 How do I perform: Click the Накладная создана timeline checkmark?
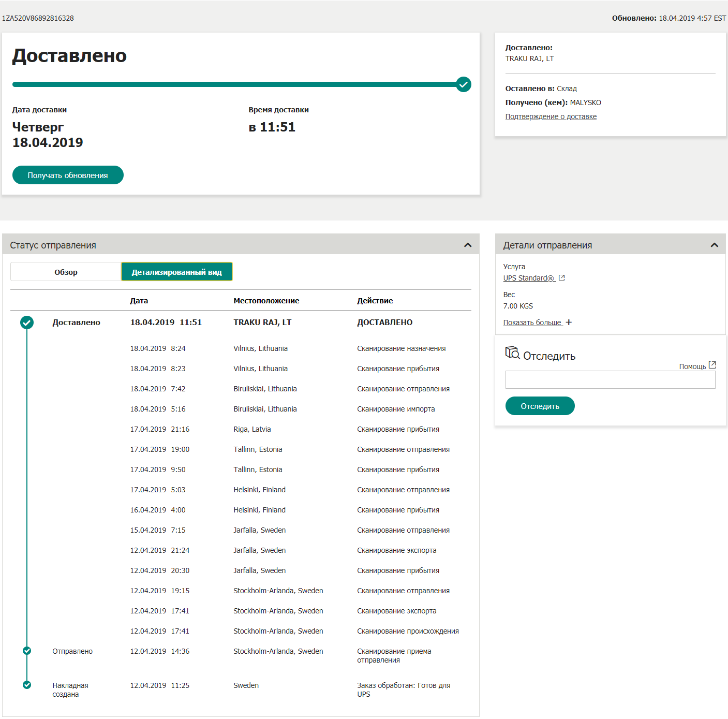27,685
